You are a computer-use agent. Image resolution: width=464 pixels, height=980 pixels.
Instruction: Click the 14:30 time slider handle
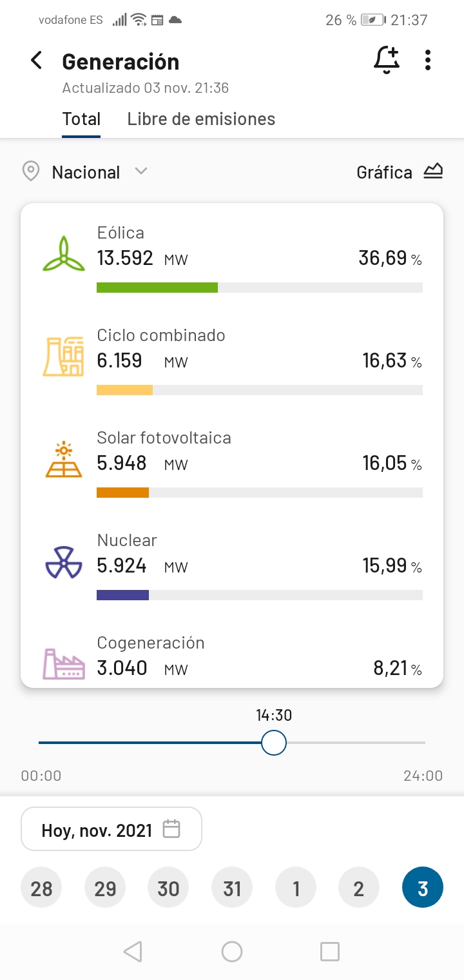(274, 743)
